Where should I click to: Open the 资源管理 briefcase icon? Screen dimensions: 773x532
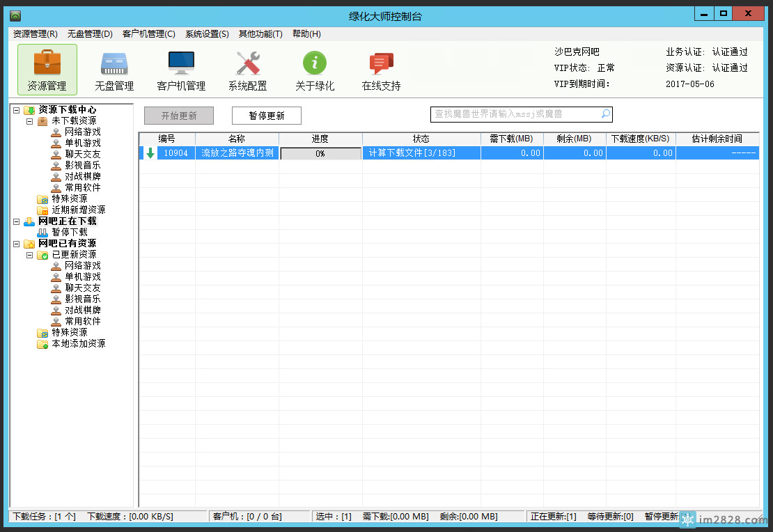click(47, 63)
